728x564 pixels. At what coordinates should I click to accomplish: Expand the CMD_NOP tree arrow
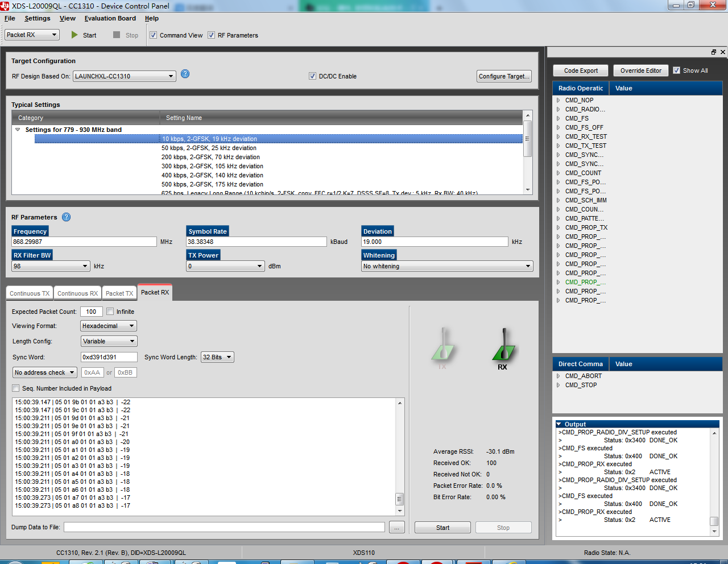[559, 100]
